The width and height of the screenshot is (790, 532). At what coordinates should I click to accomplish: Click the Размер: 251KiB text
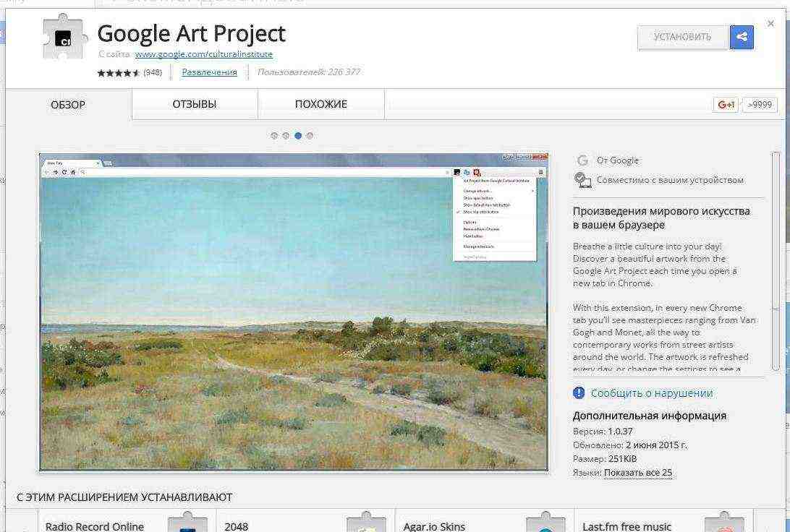click(605, 458)
